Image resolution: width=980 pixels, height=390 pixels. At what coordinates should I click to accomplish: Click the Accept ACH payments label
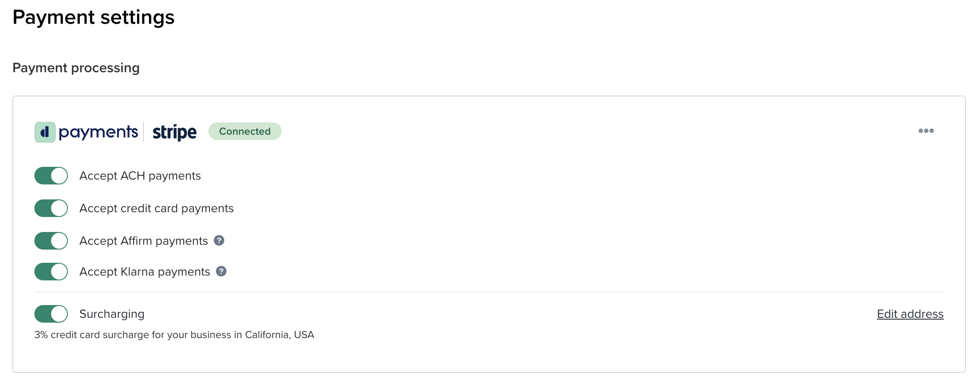point(140,176)
